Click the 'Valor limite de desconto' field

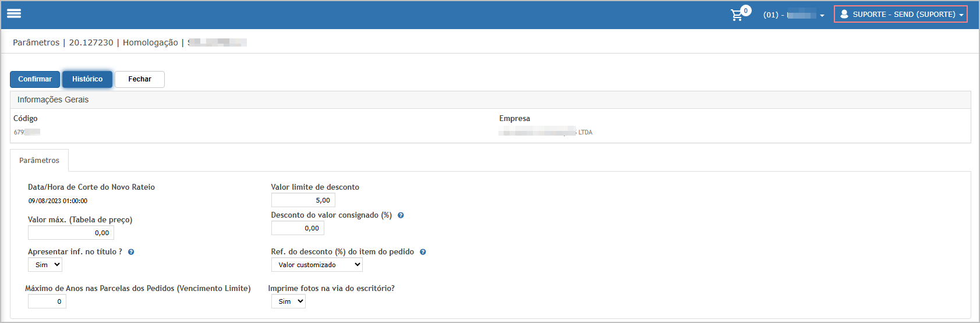coord(303,200)
